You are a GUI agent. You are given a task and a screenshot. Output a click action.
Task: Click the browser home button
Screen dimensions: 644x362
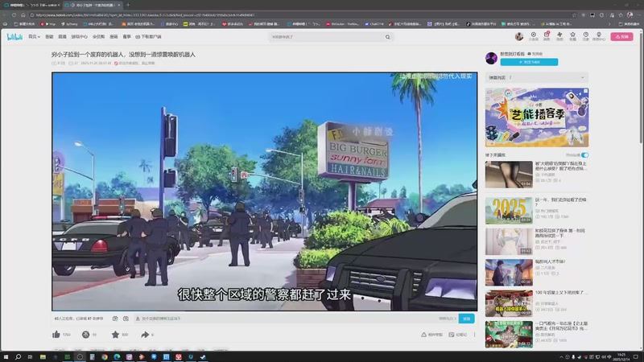23,15
